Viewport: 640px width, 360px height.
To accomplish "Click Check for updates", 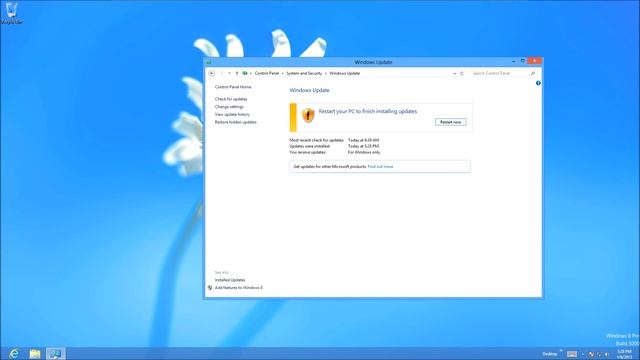I will point(231,99).
